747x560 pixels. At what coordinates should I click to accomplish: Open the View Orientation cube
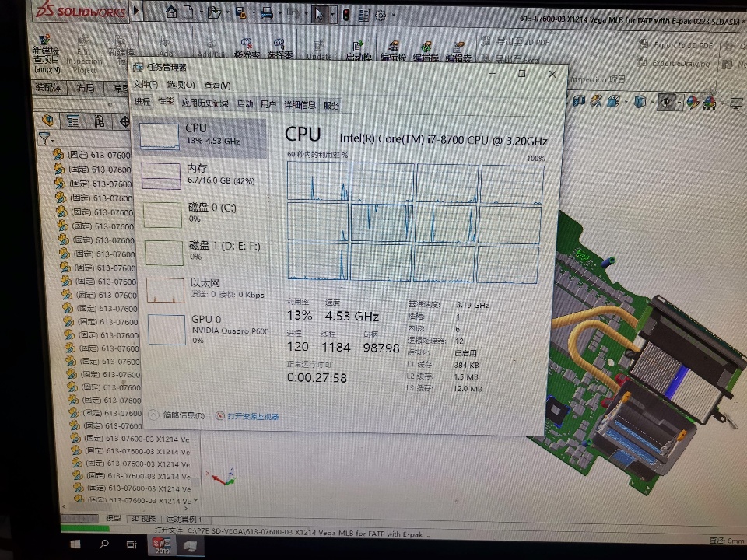tap(614, 101)
